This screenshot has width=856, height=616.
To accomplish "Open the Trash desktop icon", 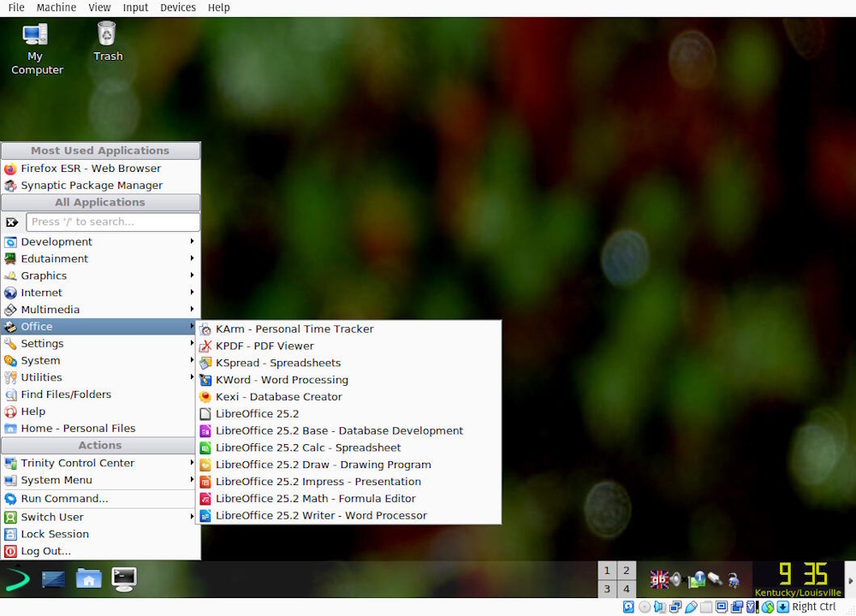I will [107, 41].
